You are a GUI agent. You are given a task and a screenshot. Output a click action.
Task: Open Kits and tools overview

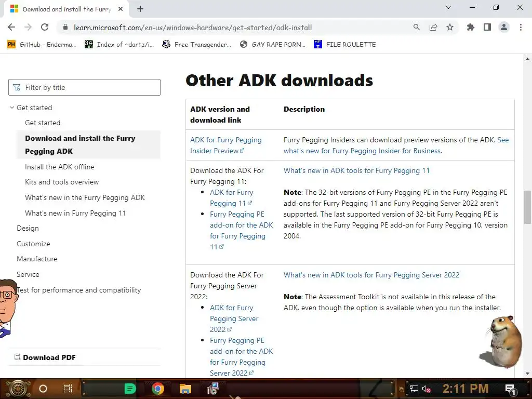click(x=62, y=182)
